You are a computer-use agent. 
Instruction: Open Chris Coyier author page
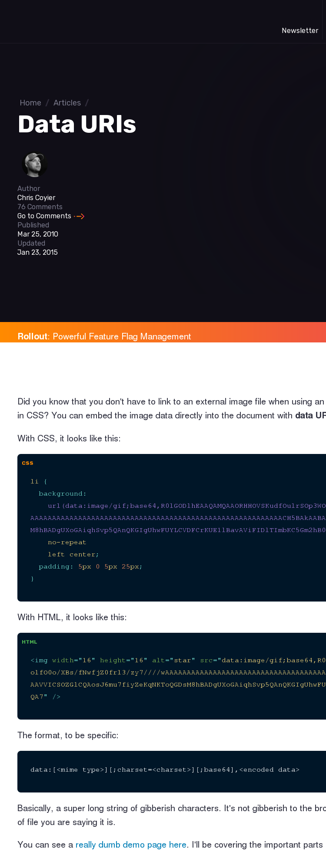pos(37,197)
